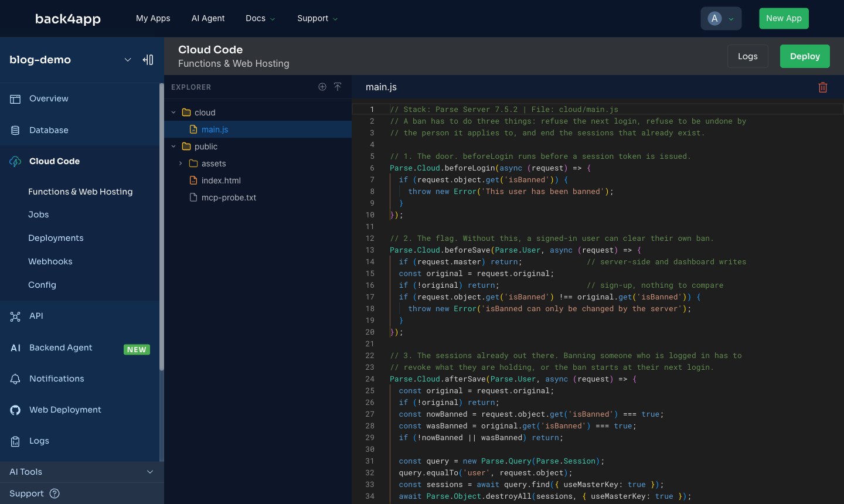Click line 1 in the code editor
This screenshot has width=844, height=504.
(598, 110)
